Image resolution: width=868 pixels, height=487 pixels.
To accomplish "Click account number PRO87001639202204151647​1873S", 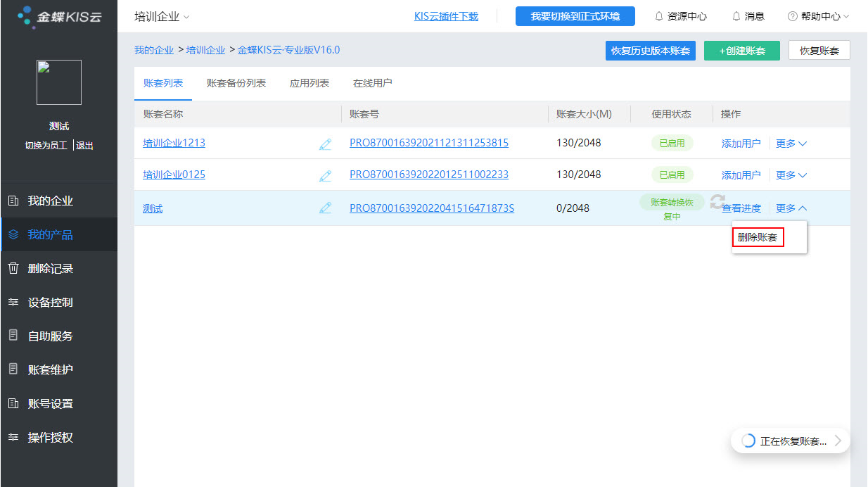I will click(432, 208).
